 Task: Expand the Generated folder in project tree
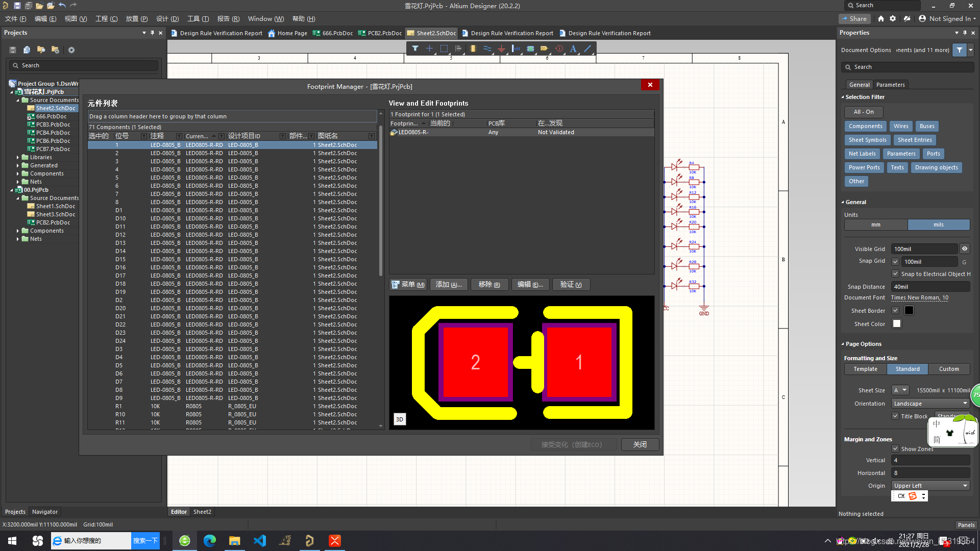(x=18, y=165)
